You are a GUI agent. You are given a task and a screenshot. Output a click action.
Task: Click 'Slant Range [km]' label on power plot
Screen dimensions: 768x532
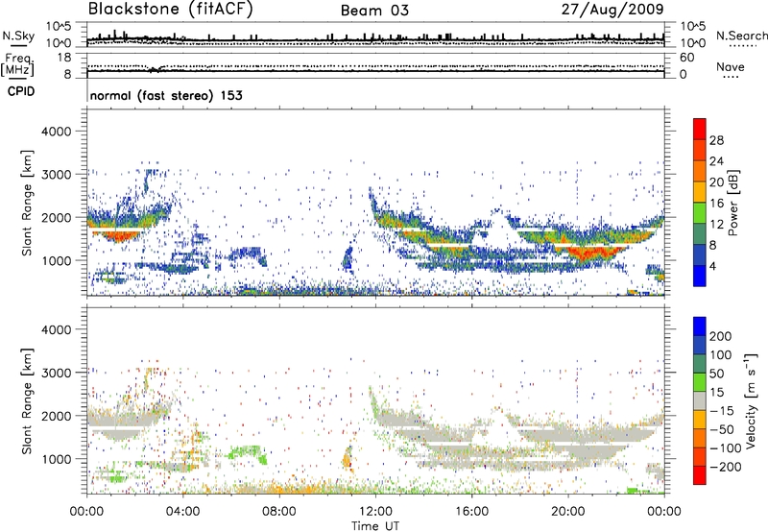coord(27,203)
